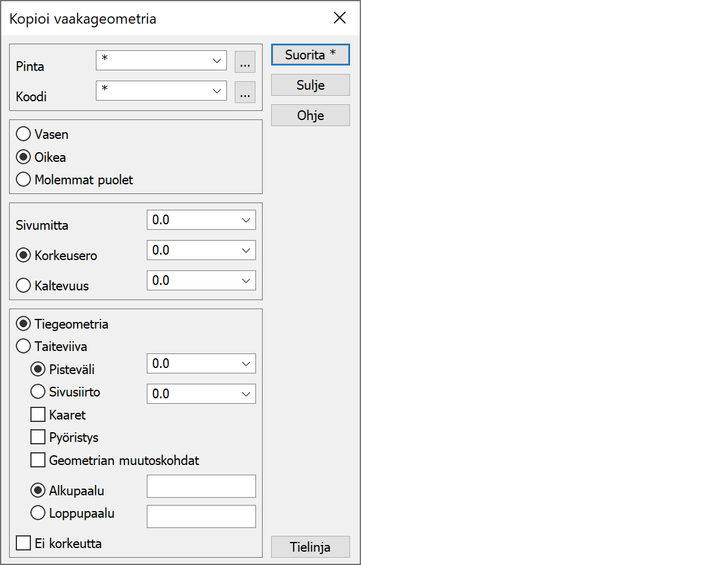
Task: Click the Ohje help button
Action: click(310, 115)
